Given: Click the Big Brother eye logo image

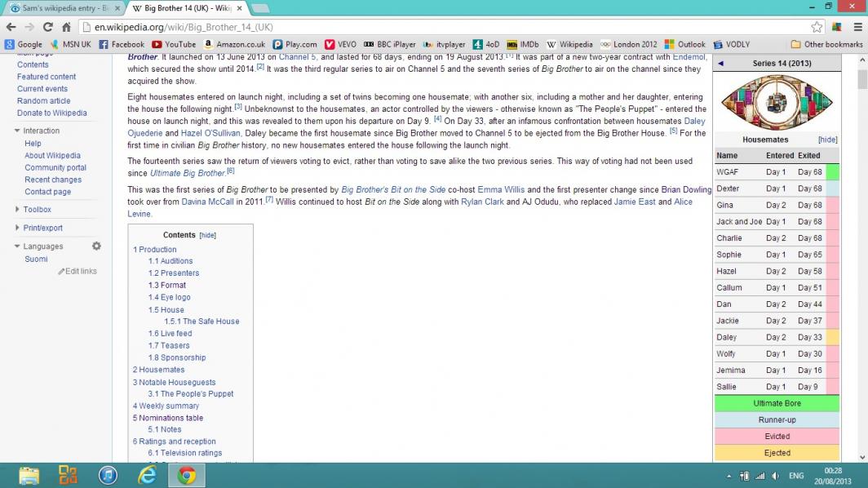Looking at the screenshot, I should [776, 101].
